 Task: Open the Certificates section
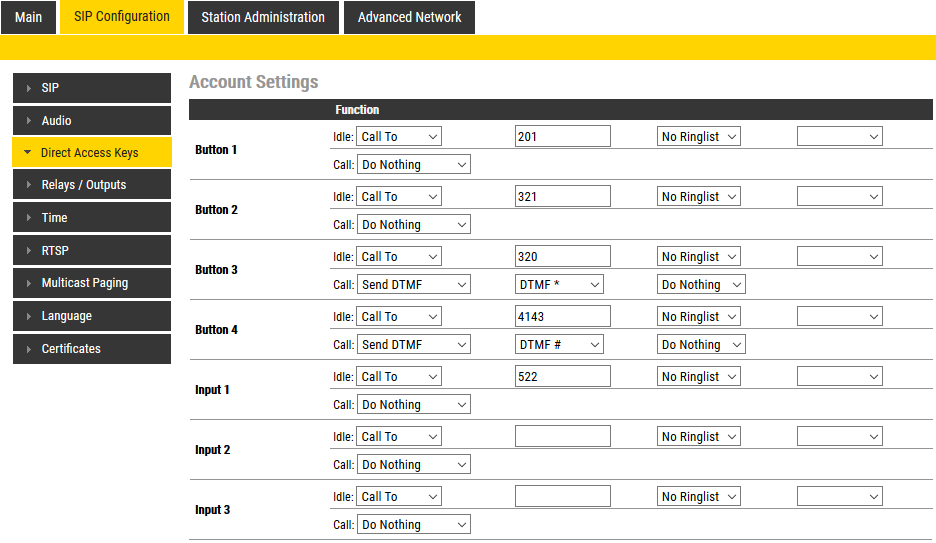(92, 349)
